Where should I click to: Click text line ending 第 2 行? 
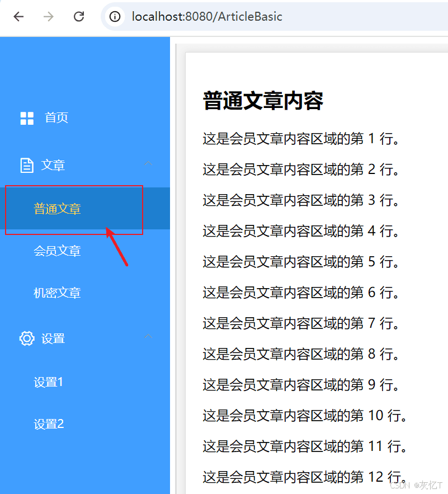tap(301, 170)
